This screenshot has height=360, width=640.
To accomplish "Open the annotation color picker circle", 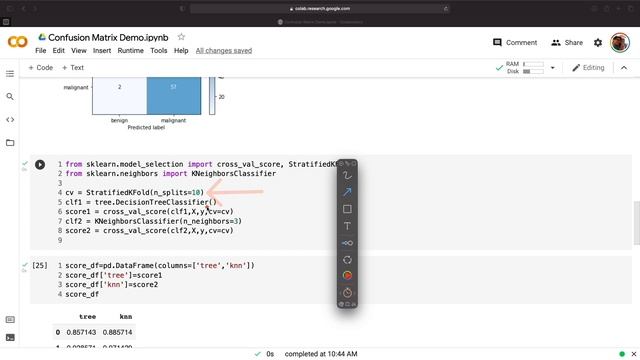I will [x=347, y=276].
